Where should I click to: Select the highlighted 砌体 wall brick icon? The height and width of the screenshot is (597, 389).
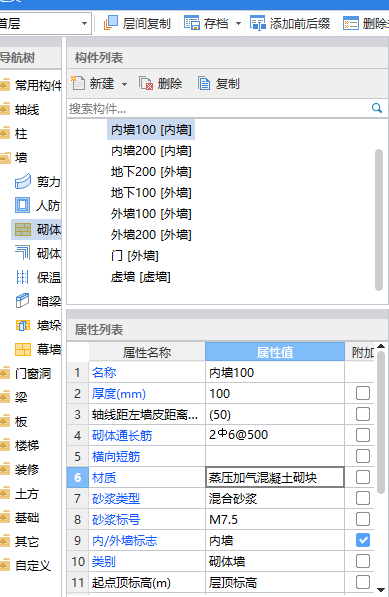pyautogui.click(x=23, y=229)
